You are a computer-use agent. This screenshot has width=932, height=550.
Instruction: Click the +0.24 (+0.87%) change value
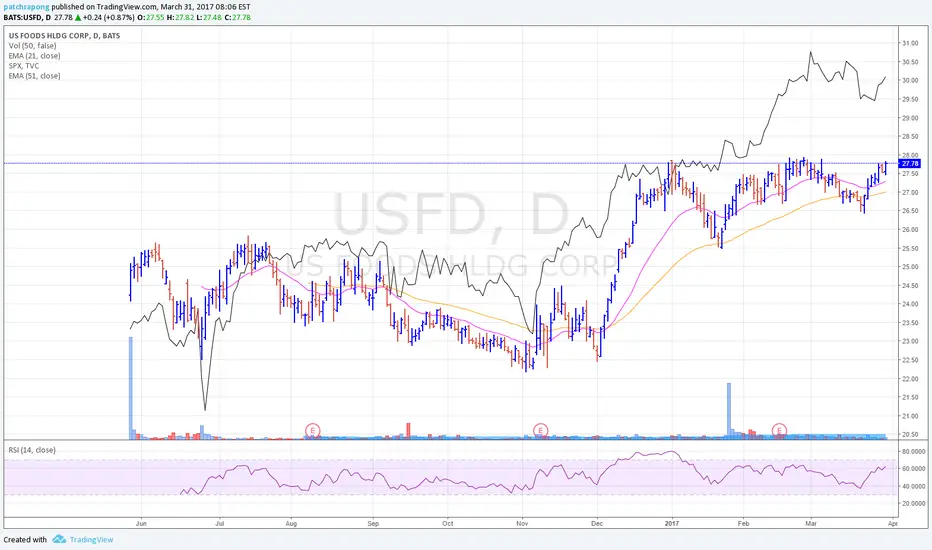click(110, 17)
